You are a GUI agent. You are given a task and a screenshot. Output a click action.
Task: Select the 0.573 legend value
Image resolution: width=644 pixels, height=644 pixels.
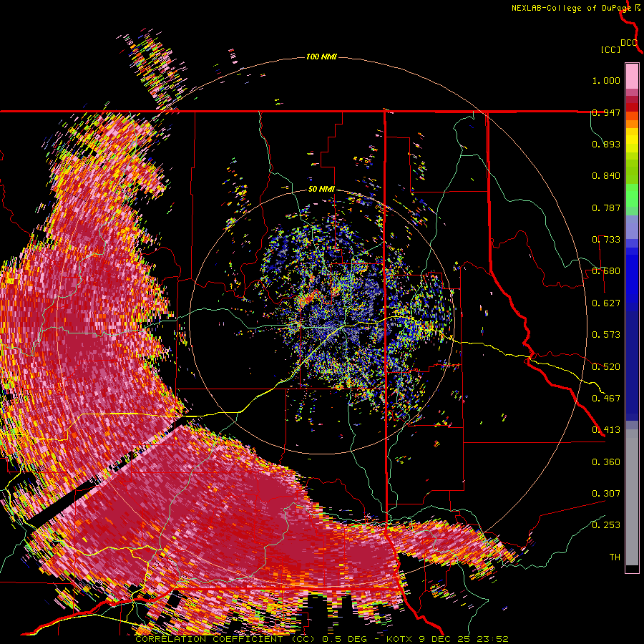click(606, 334)
